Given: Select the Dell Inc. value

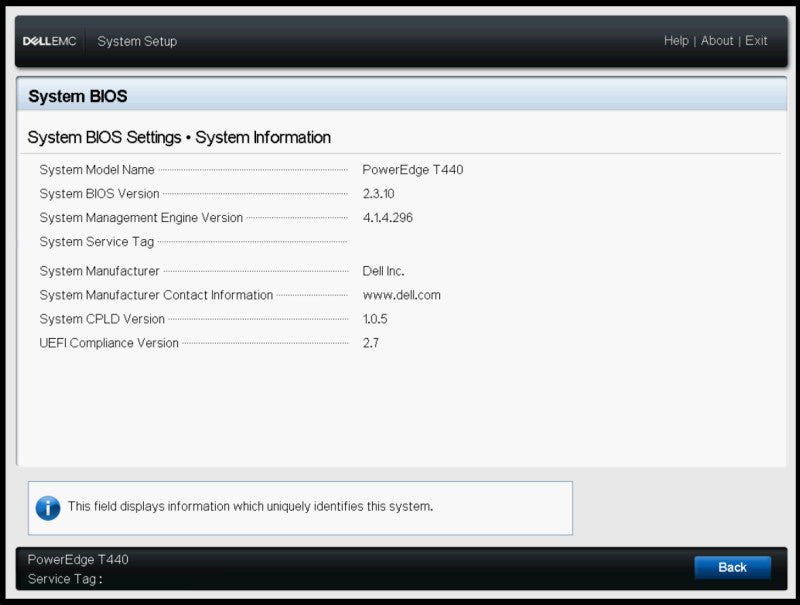Looking at the screenshot, I should [x=383, y=271].
